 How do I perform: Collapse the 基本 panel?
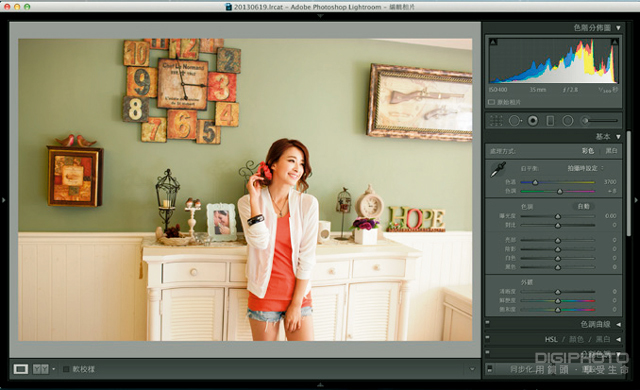618,137
